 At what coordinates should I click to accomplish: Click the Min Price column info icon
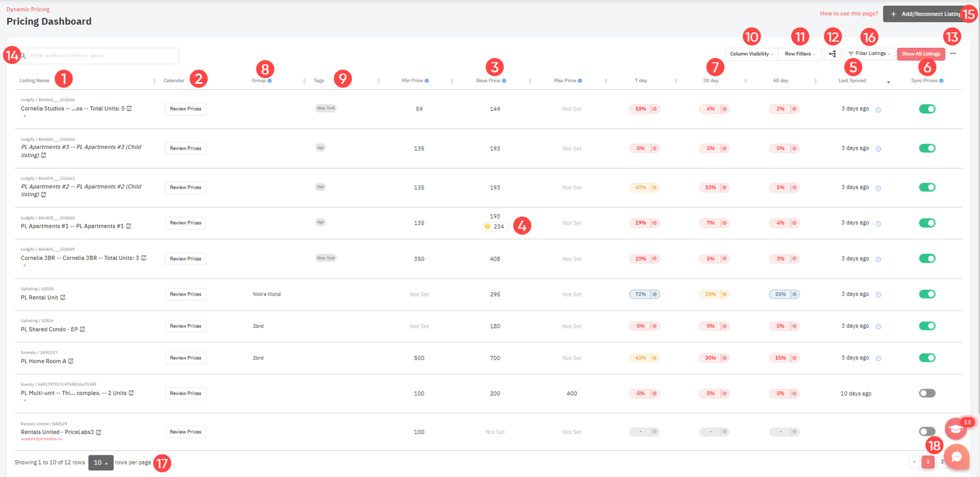tap(427, 81)
